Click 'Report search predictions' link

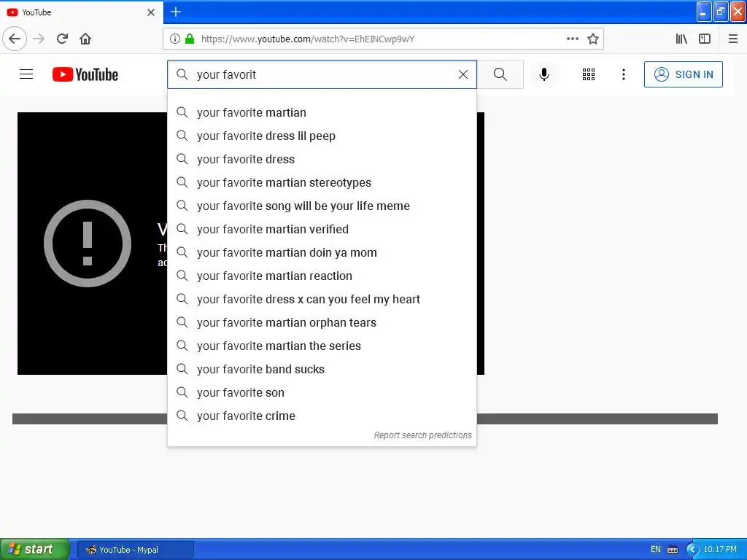422,435
